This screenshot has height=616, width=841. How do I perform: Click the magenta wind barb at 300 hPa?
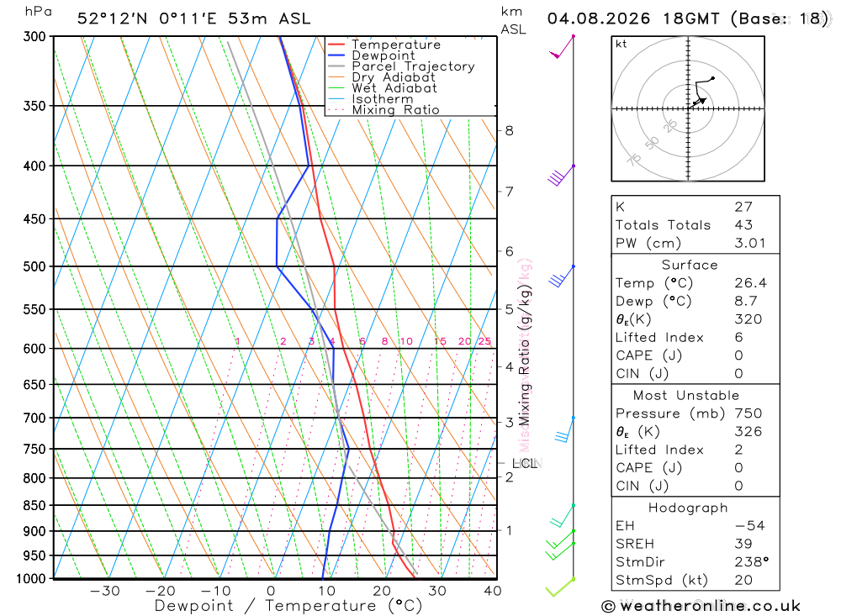tap(562, 47)
